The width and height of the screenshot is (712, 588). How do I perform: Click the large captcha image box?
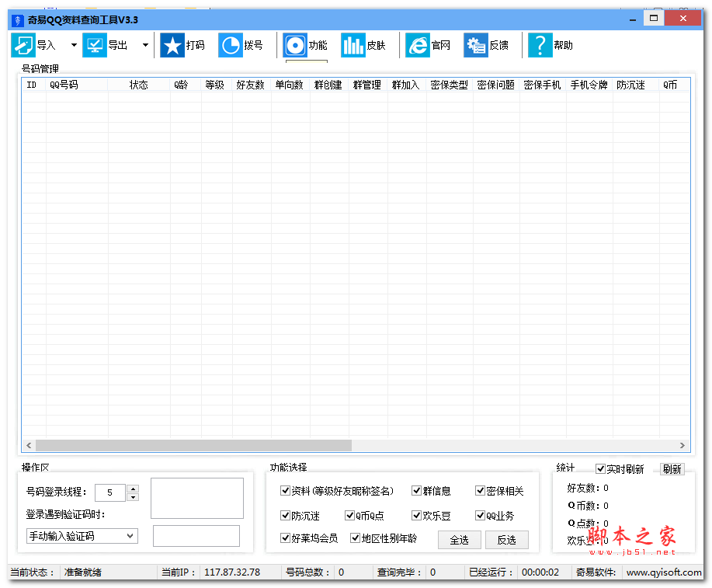pos(197,498)
